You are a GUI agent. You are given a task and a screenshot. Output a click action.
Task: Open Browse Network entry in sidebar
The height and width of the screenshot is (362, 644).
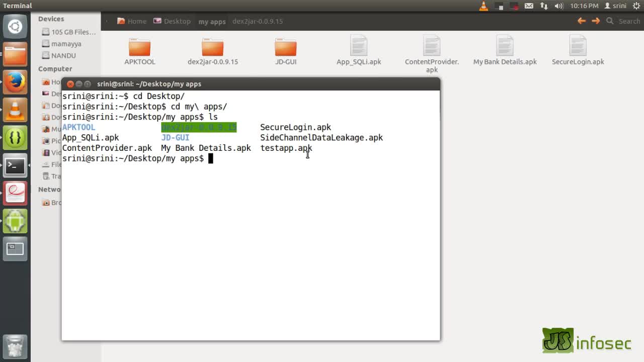coord(51,203)
